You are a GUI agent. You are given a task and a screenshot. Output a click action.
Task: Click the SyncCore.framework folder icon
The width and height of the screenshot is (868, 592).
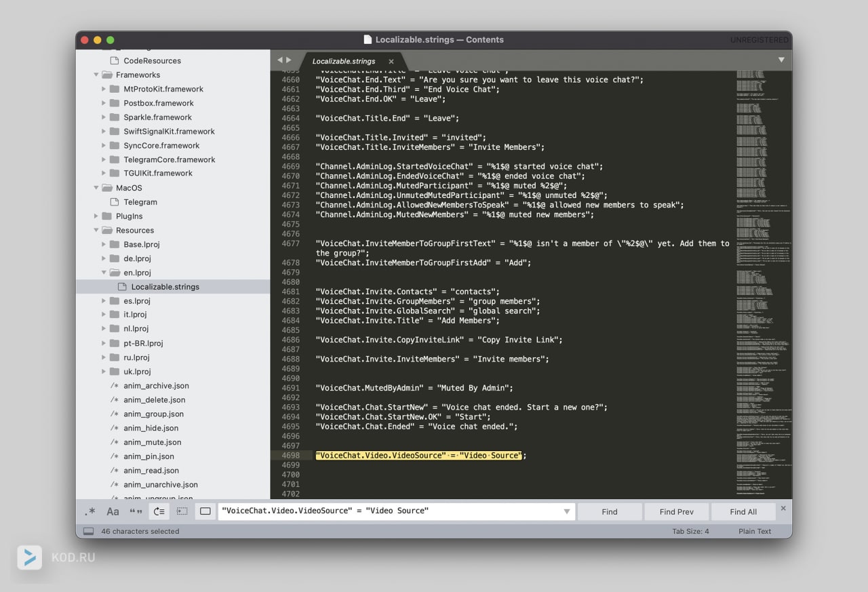coord(115,145)
